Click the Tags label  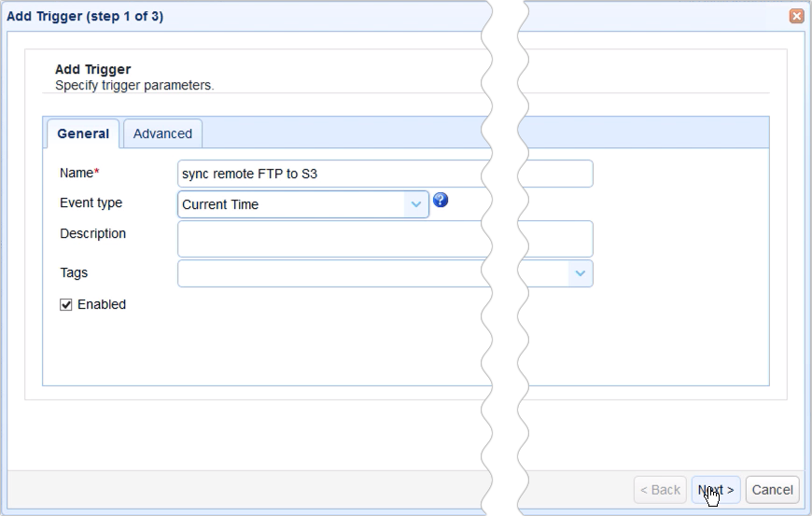[74, 272]
